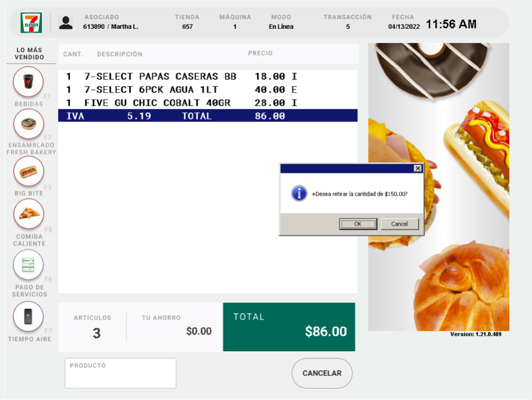Open the Bebidas drink category icon

(x=28, y=82)
